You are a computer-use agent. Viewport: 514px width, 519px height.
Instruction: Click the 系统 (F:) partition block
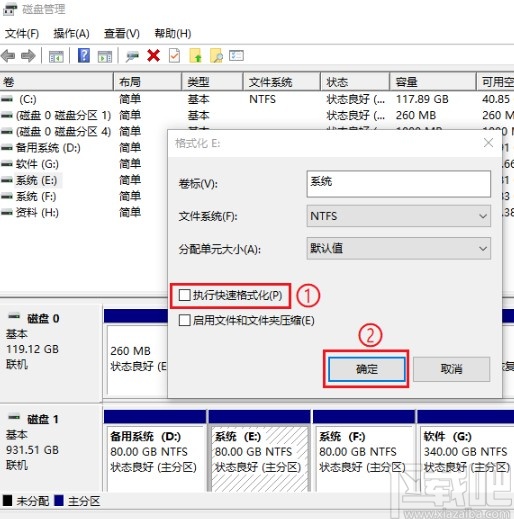[364, 450]
